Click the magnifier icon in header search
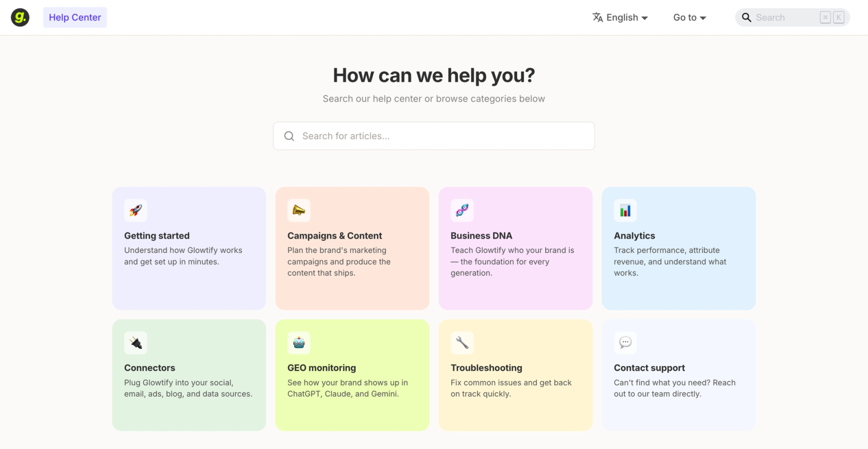The image size is (868, 449). pyautogui.click(x=746, y=17)
